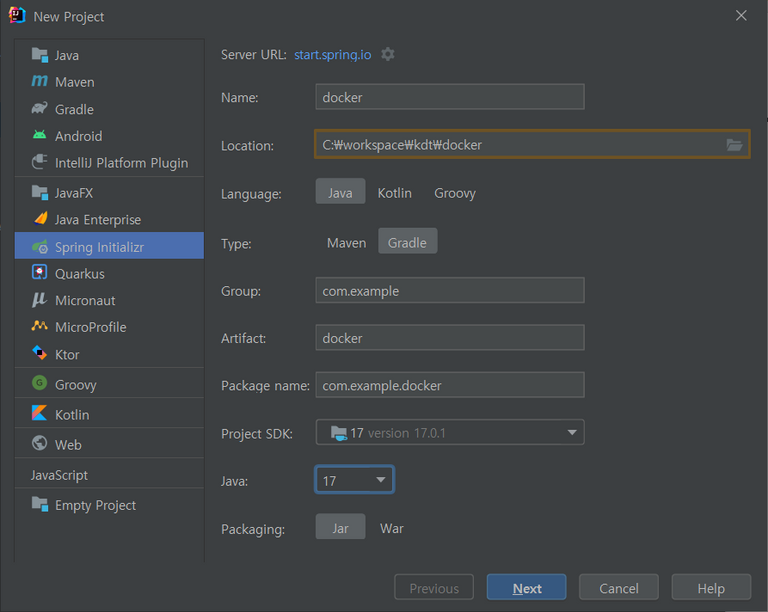This screenshot has height=612, width=768.
Task: Select Android in the project list
Action: [109, 136]
